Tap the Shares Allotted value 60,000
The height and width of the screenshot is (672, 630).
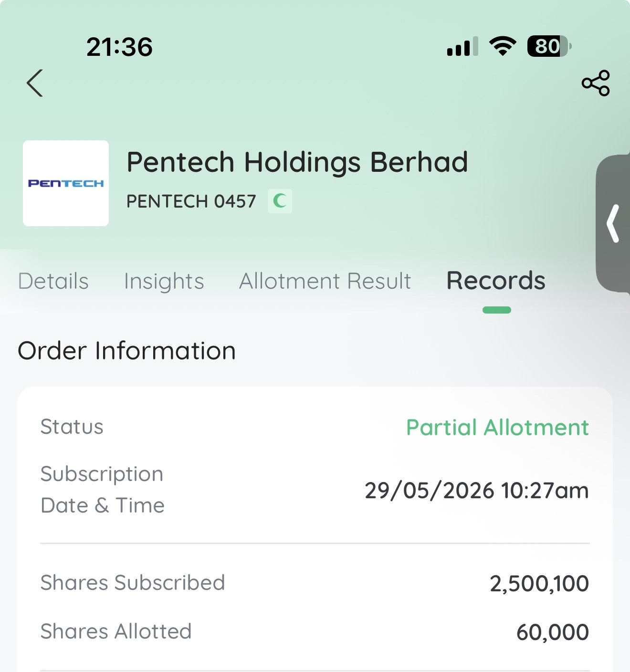[553, 632]
